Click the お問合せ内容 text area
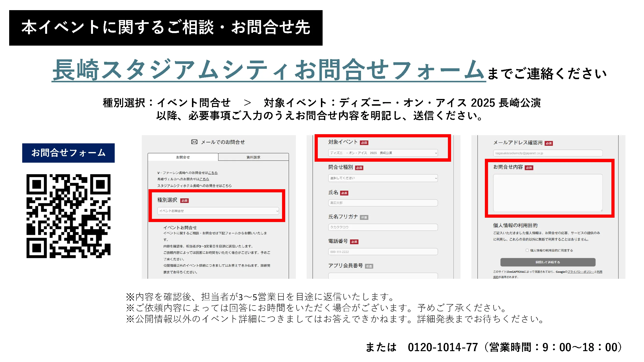The image size is (644, 362). pyautogui.click(x=547, y=193)
